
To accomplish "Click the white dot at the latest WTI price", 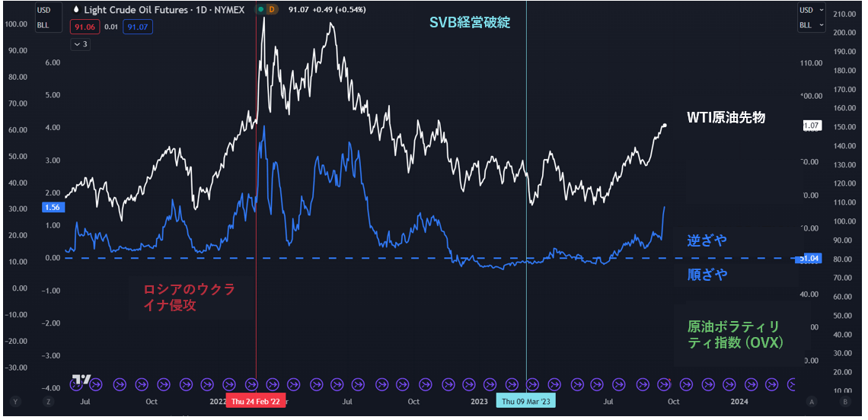I will coord(665,126).
